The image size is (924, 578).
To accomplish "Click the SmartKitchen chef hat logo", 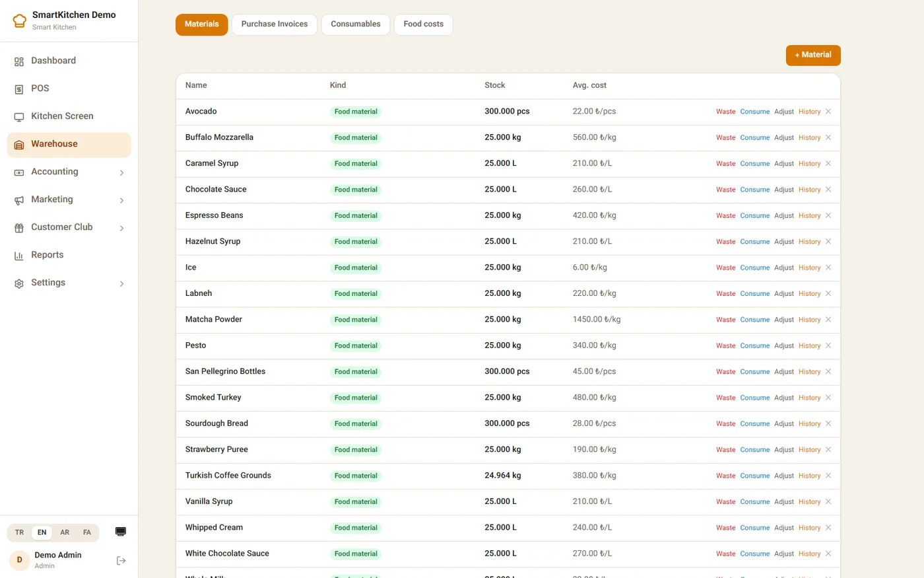I will tap(20, 20).
